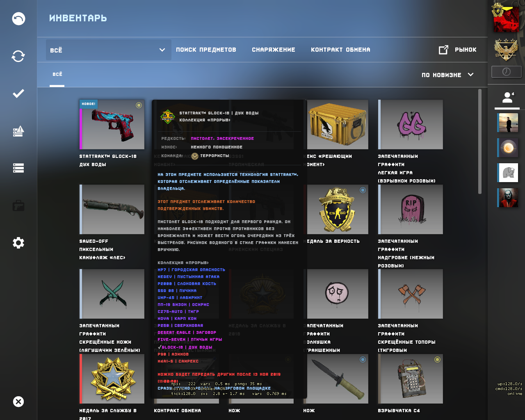Click the FIVE-SEVEN | Птичьи игры link

[x=190, y=340]
